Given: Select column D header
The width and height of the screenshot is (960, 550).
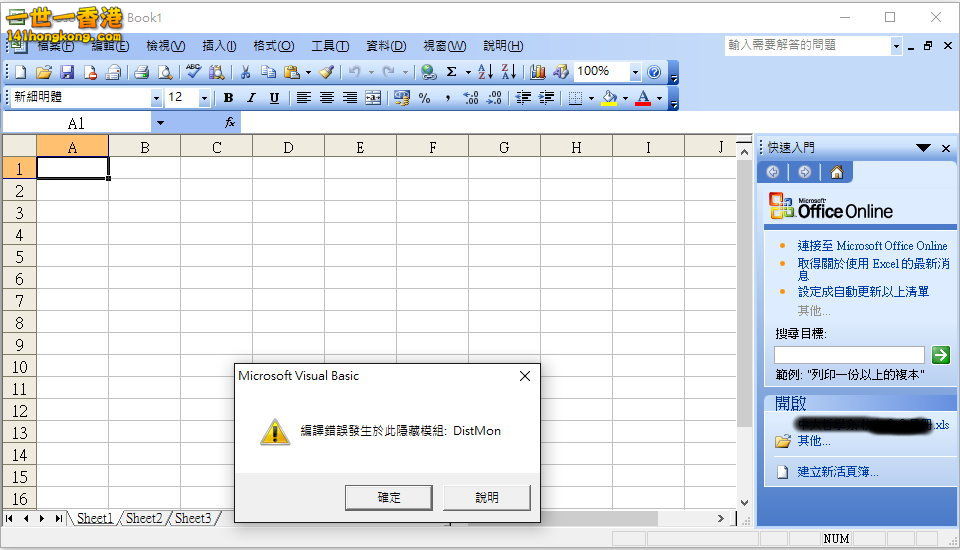Looking at the screenshot, I should [288, 147].
